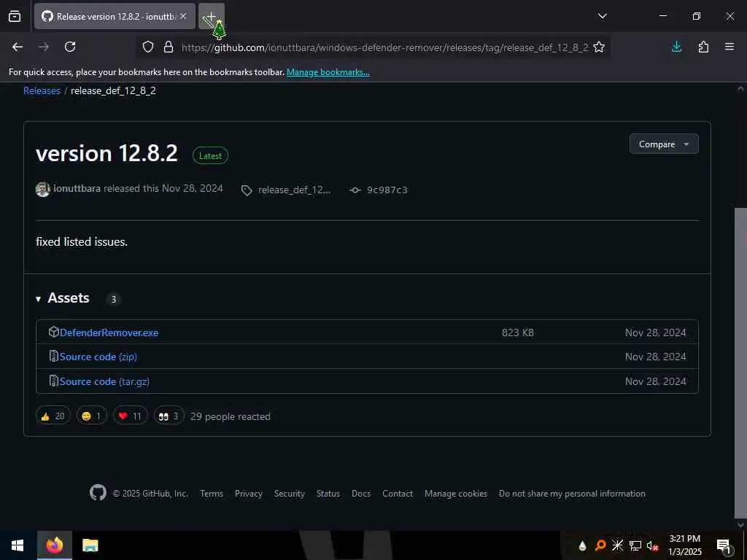Close the Release version 12.8.2 tab

(183, 16)
